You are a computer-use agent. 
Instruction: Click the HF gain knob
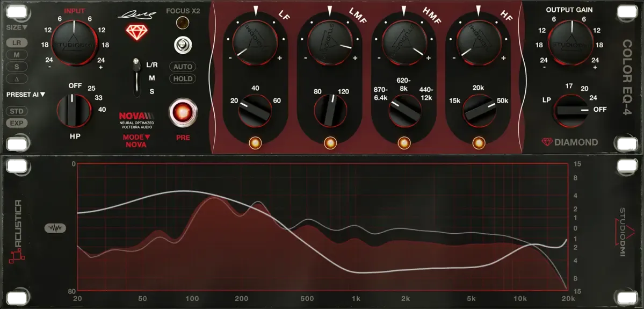click(x=479, y=43)
